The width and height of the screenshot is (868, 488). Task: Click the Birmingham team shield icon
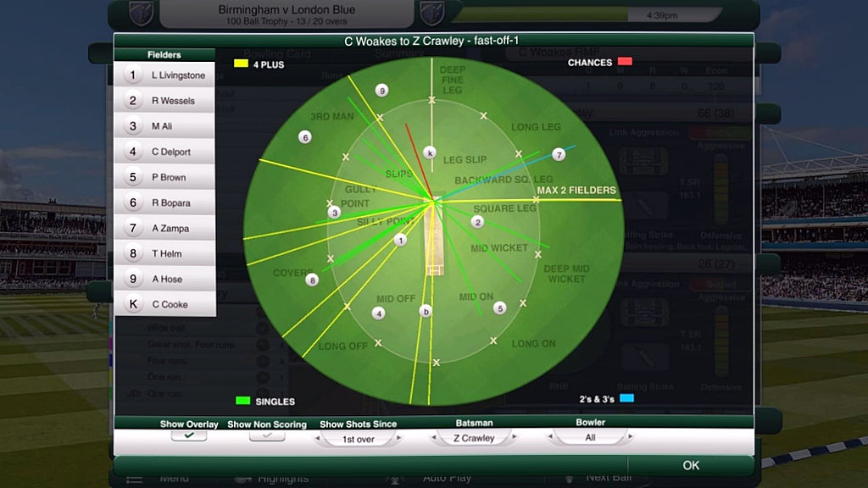coord(142,14)
